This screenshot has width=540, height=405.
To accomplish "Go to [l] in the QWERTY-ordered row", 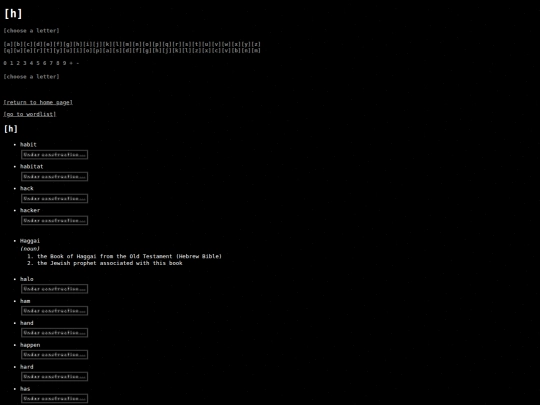I will click(187, 51).
